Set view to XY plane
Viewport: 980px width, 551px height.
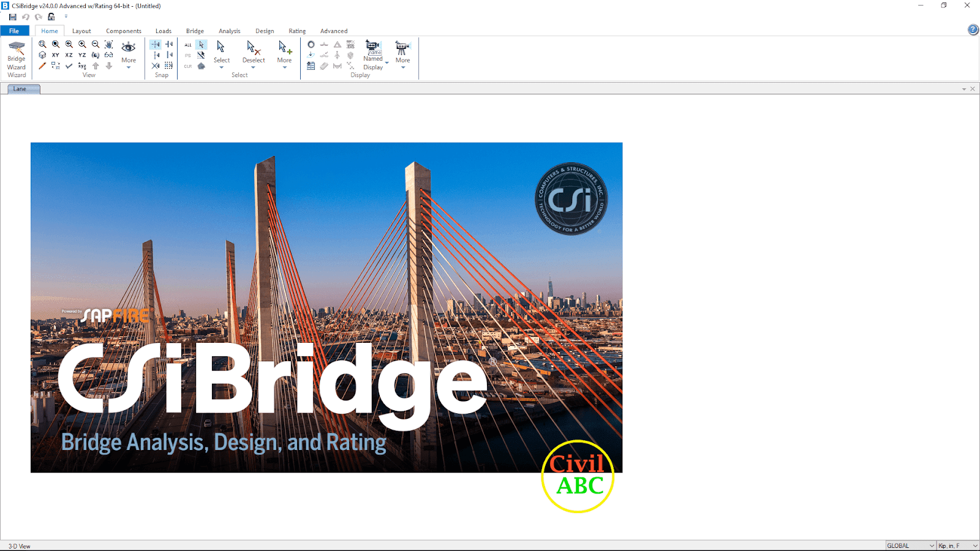[56, 55]
